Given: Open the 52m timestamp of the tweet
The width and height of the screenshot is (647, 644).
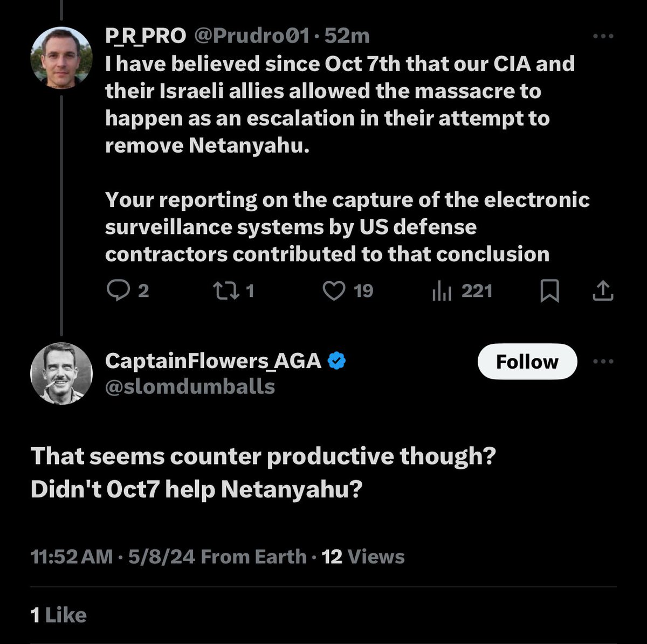Looking at the screenshot, I should tap(347, 36).
